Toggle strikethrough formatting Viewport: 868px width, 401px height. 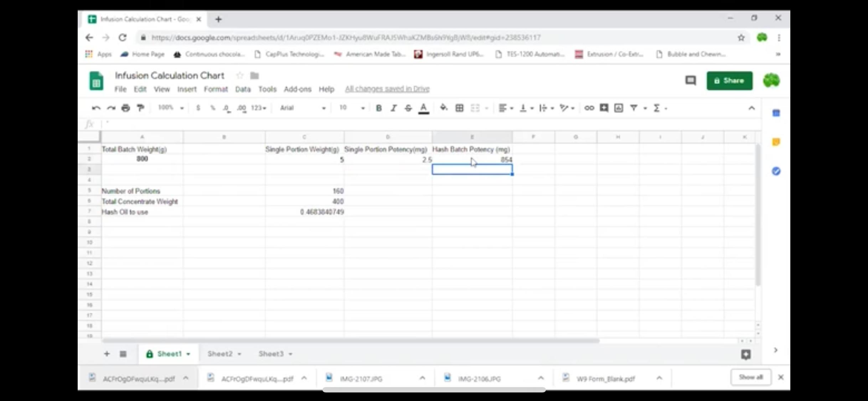point(408,108)
